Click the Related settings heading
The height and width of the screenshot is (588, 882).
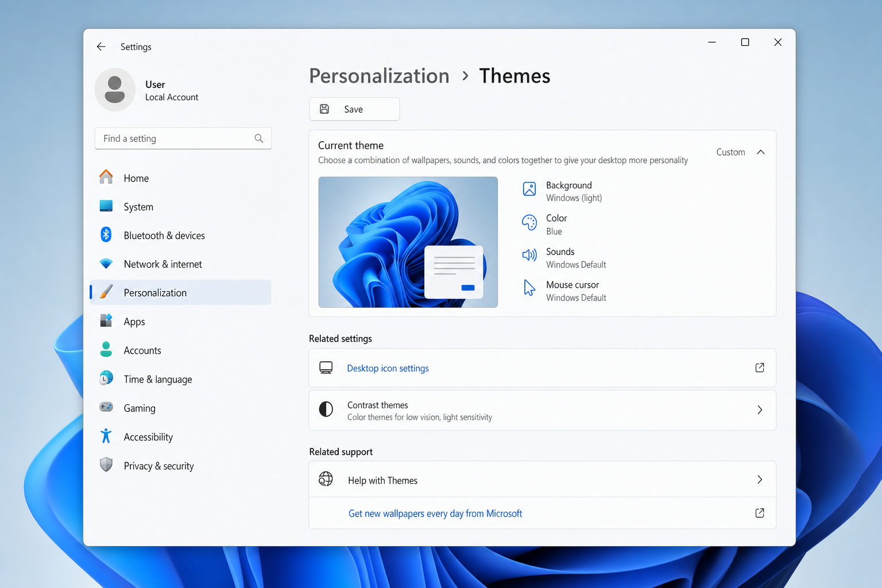tap(341, 339)
